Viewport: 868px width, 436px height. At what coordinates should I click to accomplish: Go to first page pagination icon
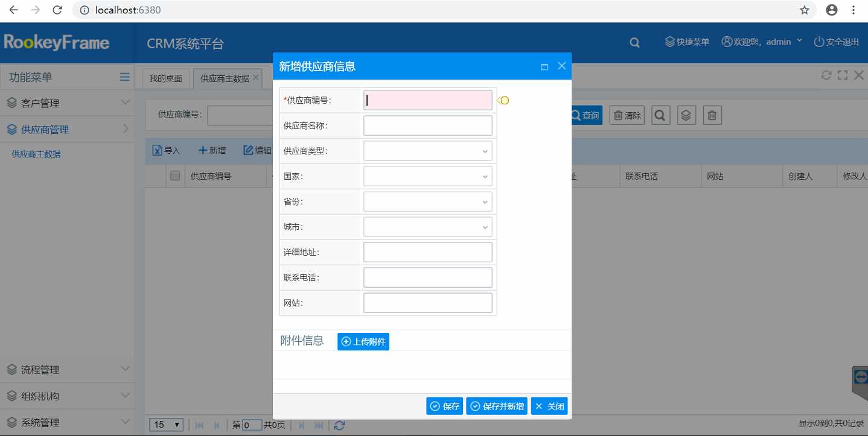(199, 425)
